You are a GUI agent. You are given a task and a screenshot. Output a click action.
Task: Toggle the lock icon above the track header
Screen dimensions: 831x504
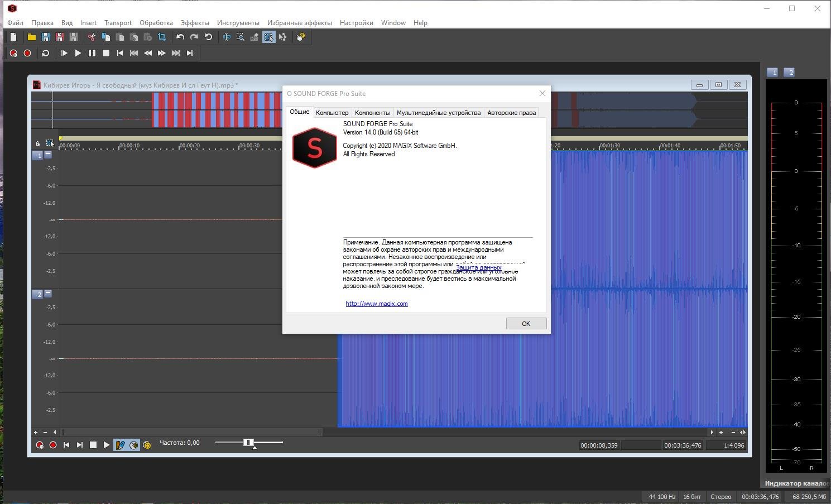point(37,143)
